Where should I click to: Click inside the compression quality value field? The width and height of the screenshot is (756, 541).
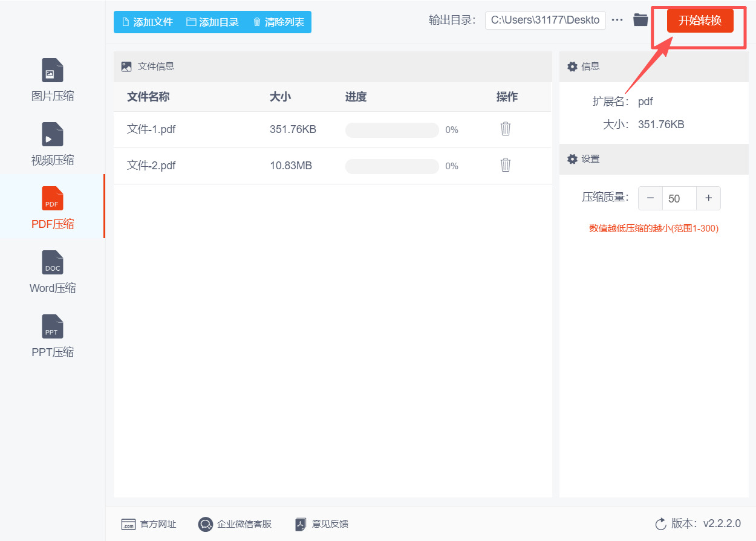(x=679, y=198)
